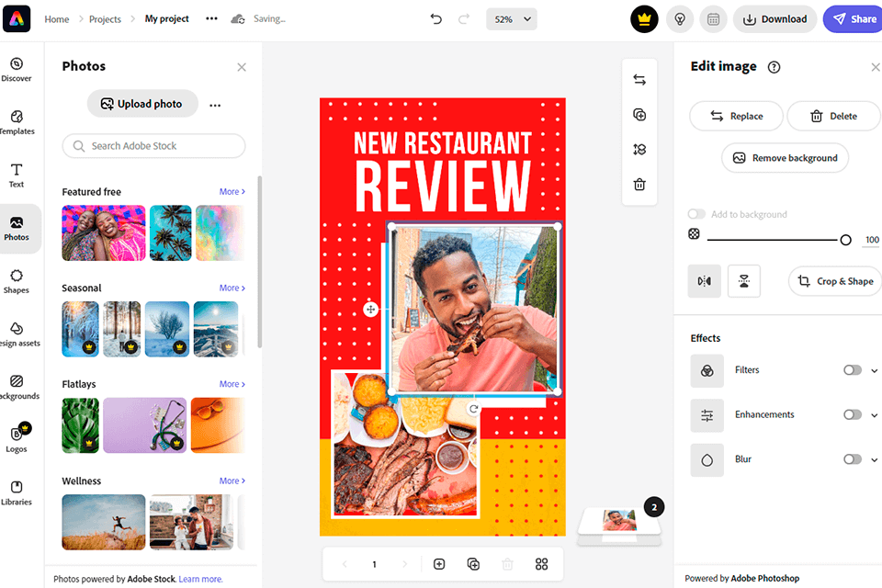Open the page grid view
This screenshot has width=882, height=588.
(x=542, y=564)
